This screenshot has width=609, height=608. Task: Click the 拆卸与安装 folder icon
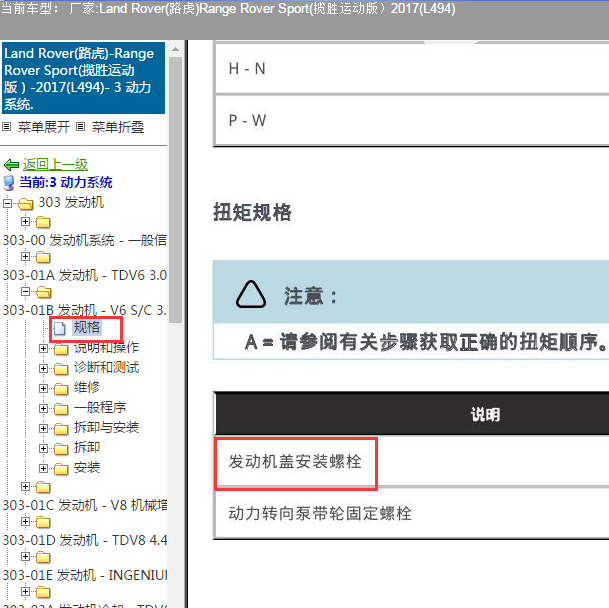(61, 429)
